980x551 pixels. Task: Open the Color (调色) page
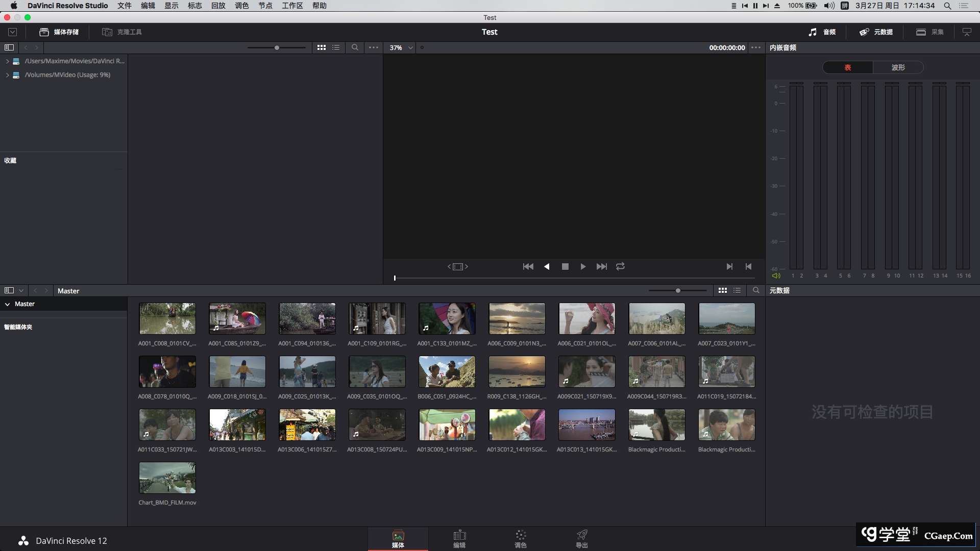pyautogui.click(x=520, y=538)
